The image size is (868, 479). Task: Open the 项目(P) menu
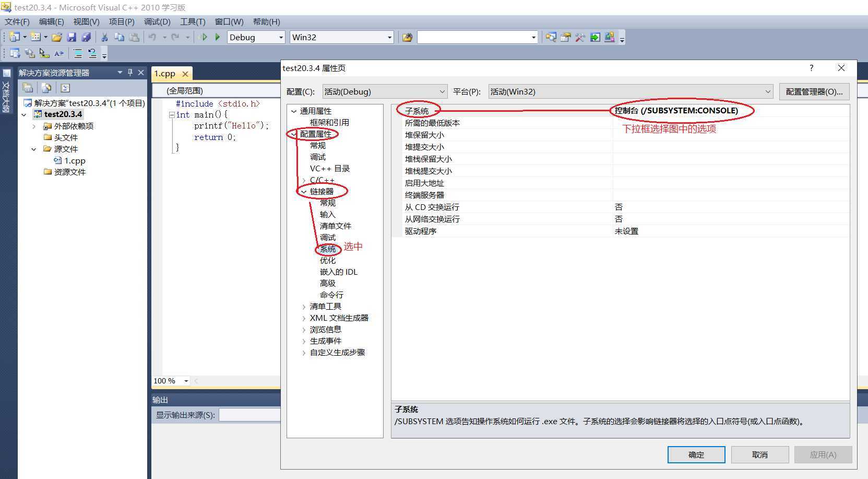click(121, 21)
